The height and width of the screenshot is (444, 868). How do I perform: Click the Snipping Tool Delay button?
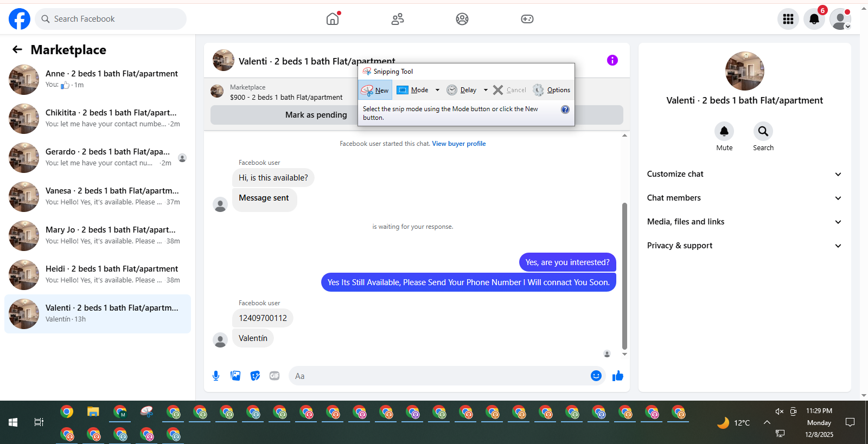(462, 90)
